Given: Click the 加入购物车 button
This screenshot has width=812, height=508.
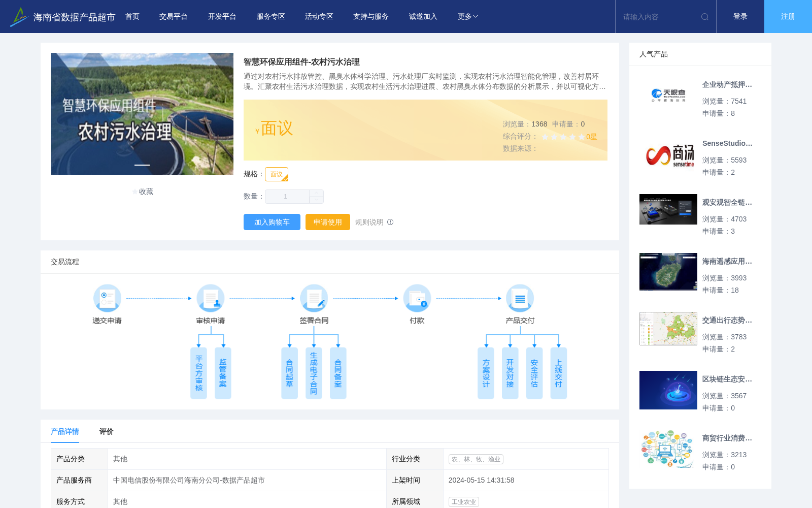Looking at the screenshot, I should coord(272,222).
